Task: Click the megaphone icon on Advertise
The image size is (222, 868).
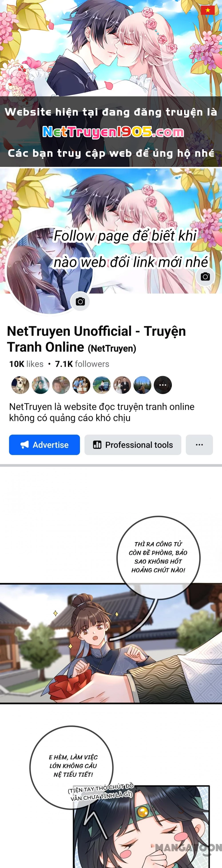Action: [x=25, y=445]
